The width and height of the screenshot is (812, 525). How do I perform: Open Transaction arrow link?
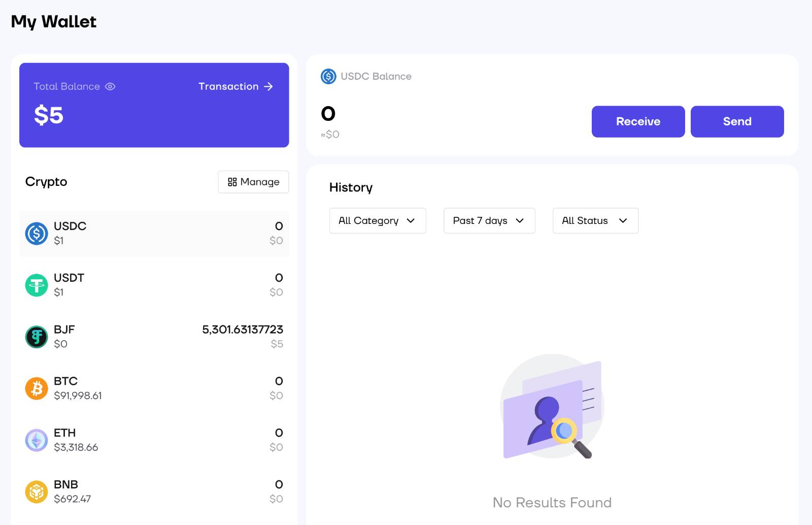(x=235, y=86)
